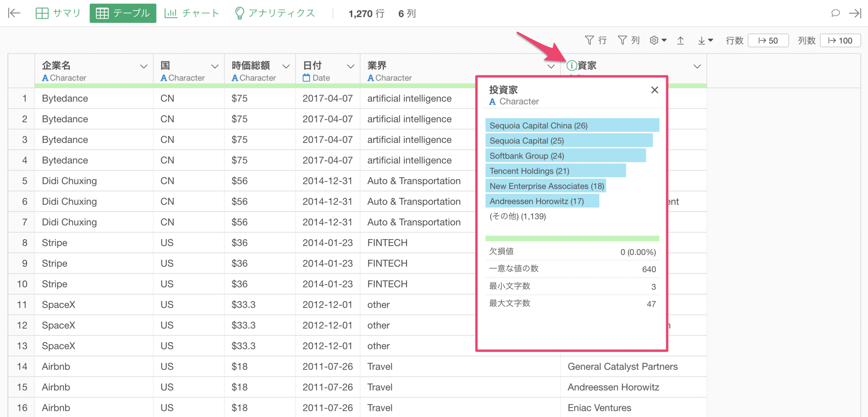Click the 最小文字数 row
868x417 pixels.
click(x=572, y=286)
